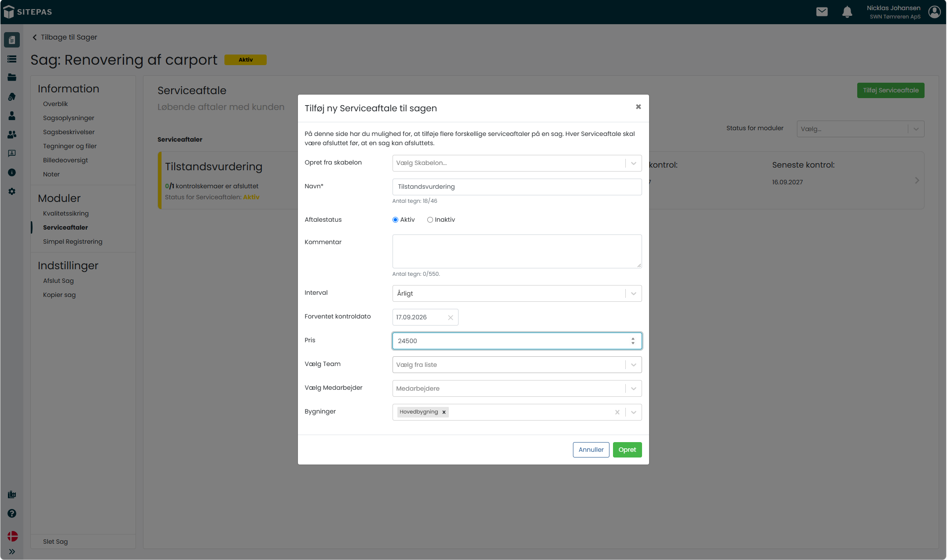The height and width of the screenshot is (560, 947).
Task: Open the Medarbejdere dropdown
Action: [517, 388]
